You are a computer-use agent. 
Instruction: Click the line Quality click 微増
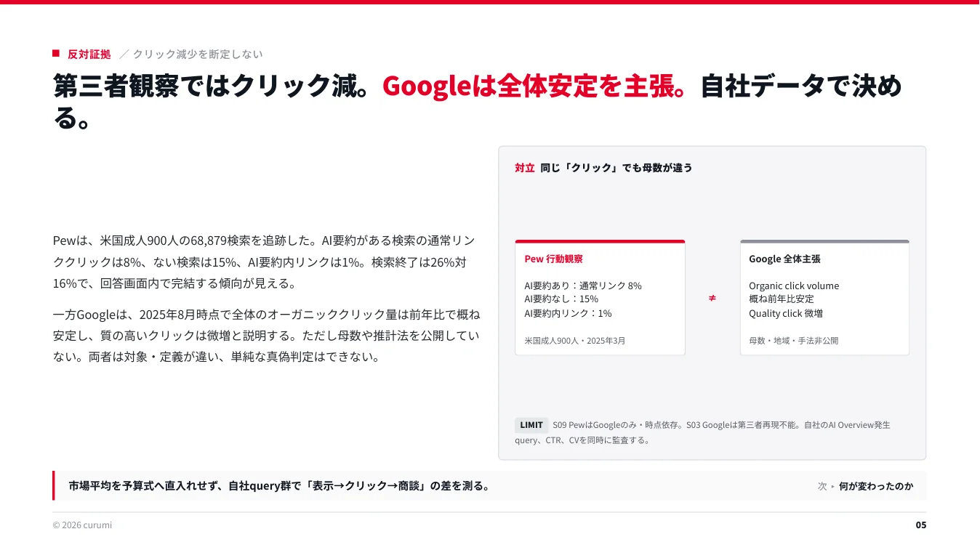(x=786, y=313)
